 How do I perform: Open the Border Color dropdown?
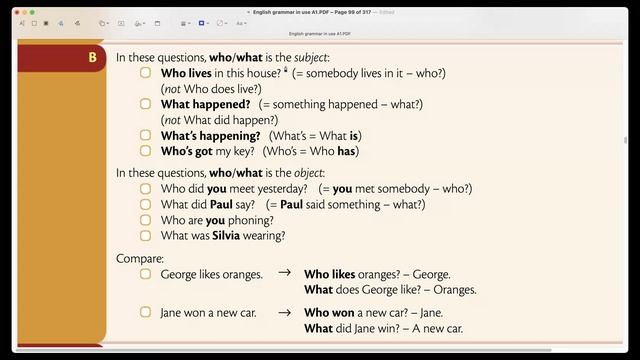[x=203, y=24]
